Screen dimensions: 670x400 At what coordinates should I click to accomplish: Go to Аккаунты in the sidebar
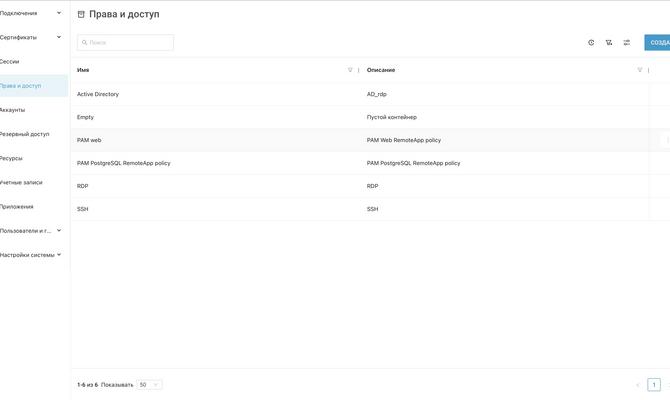13,110
